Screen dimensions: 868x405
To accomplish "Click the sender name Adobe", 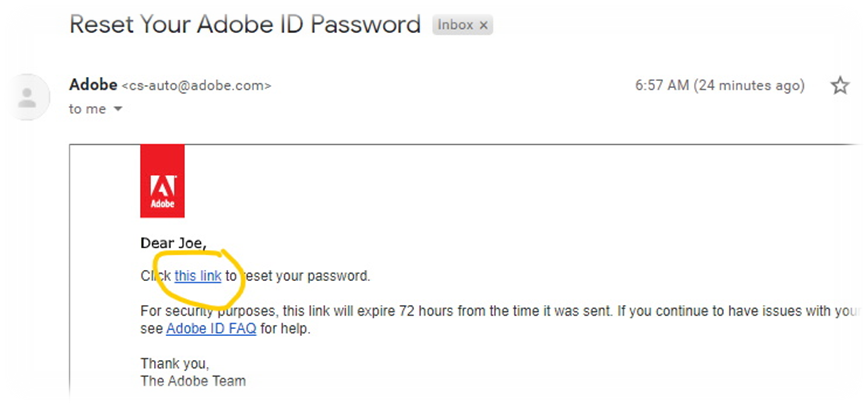I will (93, 85).
